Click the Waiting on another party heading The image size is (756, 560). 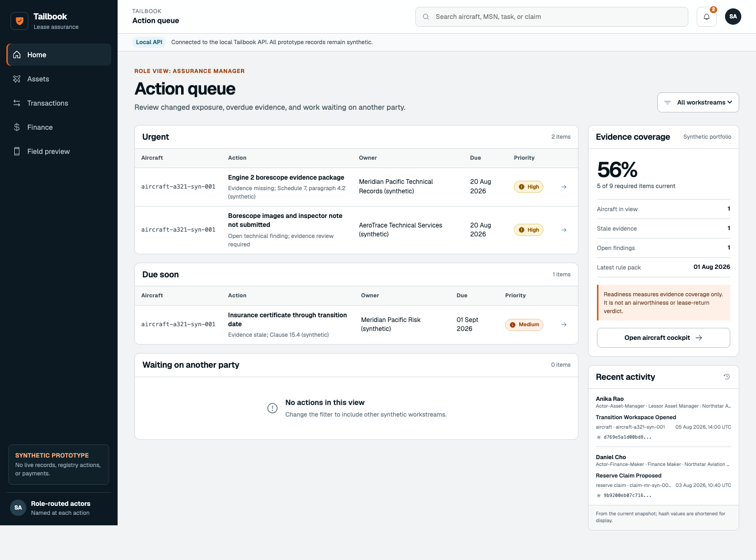click(x=191, y=365)
